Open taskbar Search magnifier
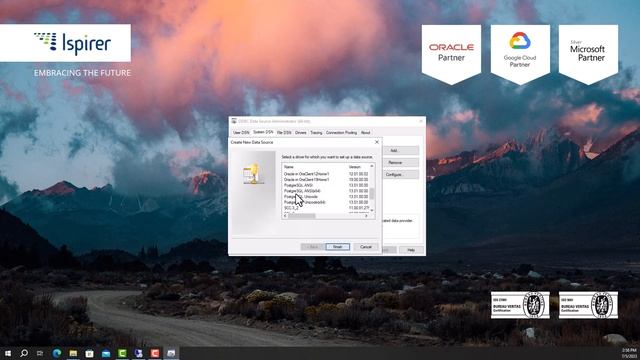Viewport: 640px width, 360px height. [24, 353]
